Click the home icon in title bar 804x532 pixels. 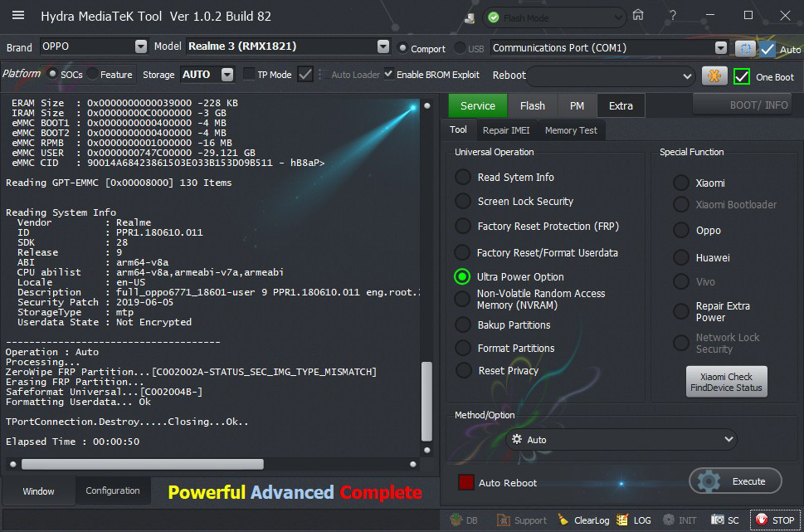coord(637,16)
